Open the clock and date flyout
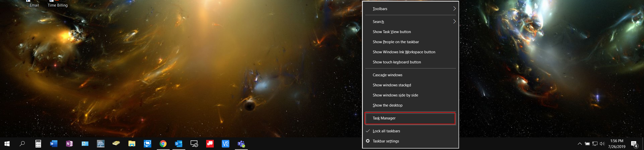 [617, 144]
